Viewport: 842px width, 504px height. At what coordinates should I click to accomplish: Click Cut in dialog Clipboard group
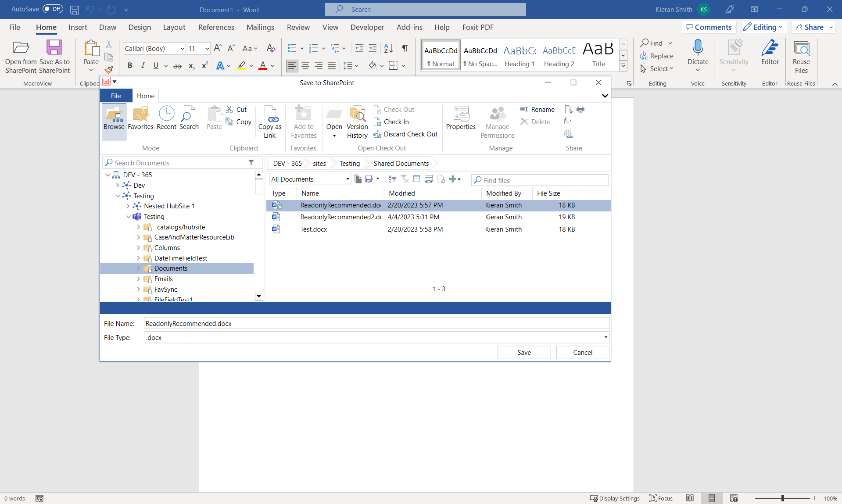236,110
